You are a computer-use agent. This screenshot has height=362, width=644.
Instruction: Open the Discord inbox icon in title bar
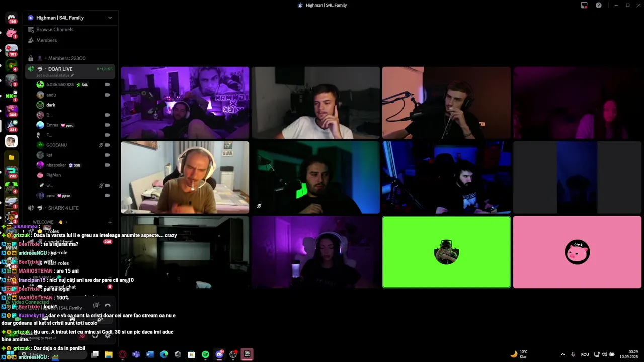pyautogui.click(x=584, y=5)
